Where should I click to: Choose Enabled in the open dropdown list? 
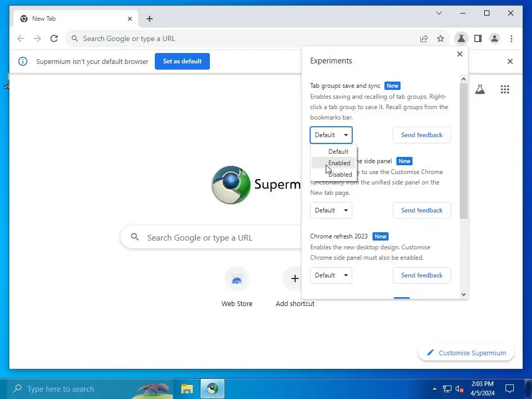tap(334, 163)
